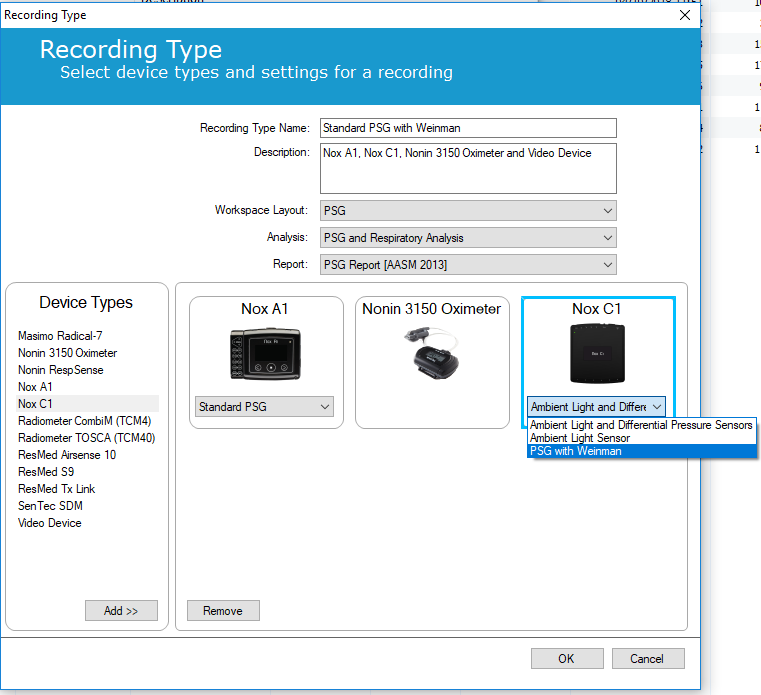Click the Nox A1 card title
Screen dimensions: 761x695
tap(265, 309)
